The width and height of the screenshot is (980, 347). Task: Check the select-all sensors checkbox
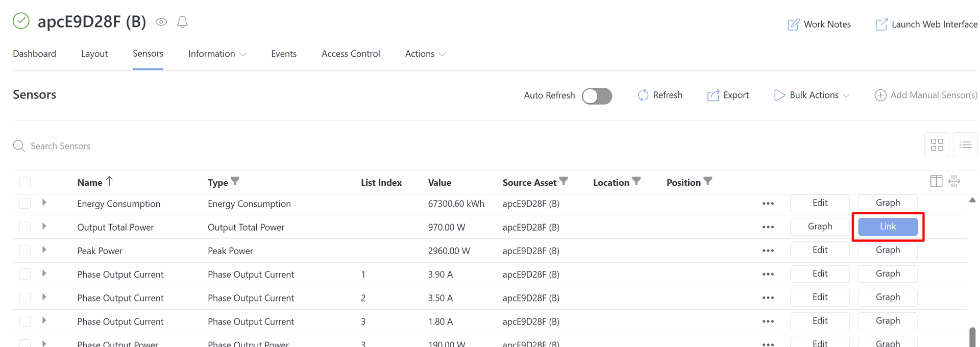pyautogui.click(x=25, y=182)
